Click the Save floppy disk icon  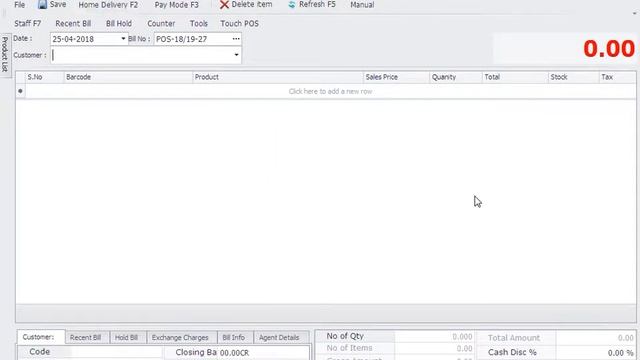pyautogui.click(x=42, y=5)
